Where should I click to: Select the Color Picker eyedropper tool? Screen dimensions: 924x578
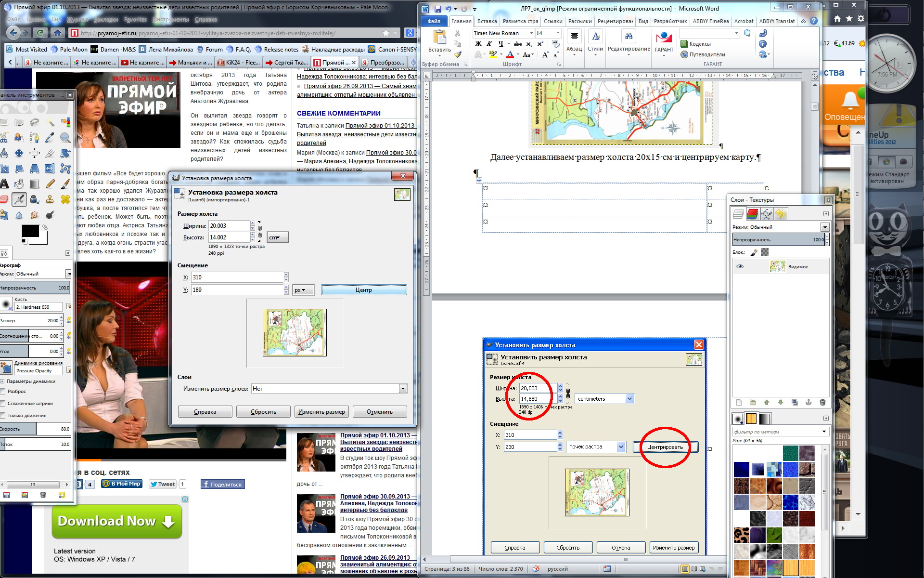coord(50,138)
